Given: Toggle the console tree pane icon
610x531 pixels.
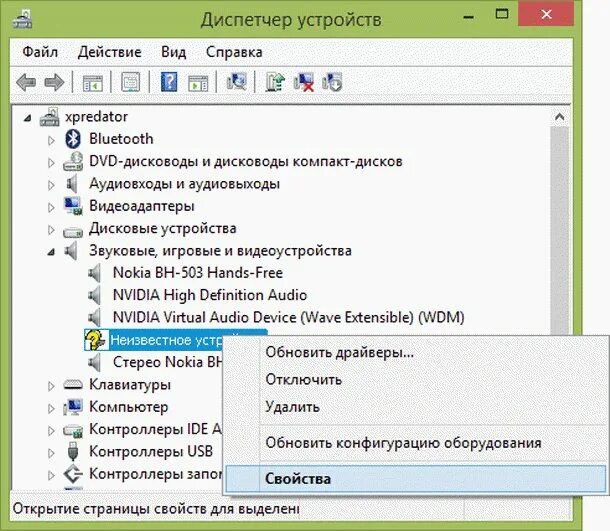Looking at the screenshot, I should pyautogui.click(x=93, y=82).
